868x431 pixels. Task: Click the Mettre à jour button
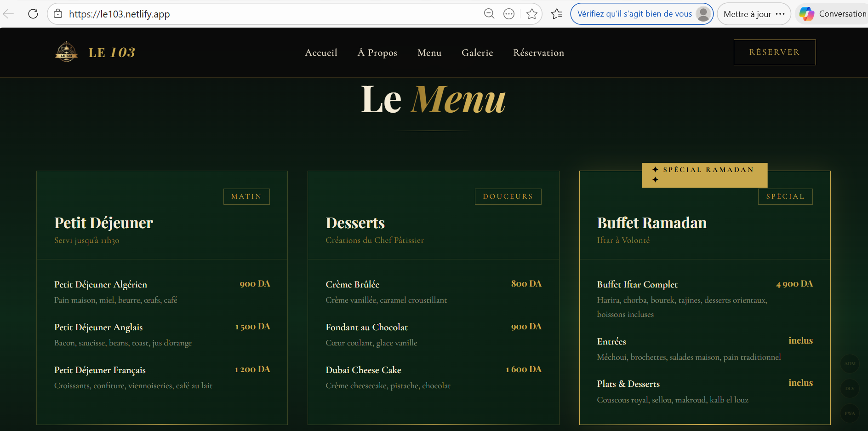pos(746,14)
